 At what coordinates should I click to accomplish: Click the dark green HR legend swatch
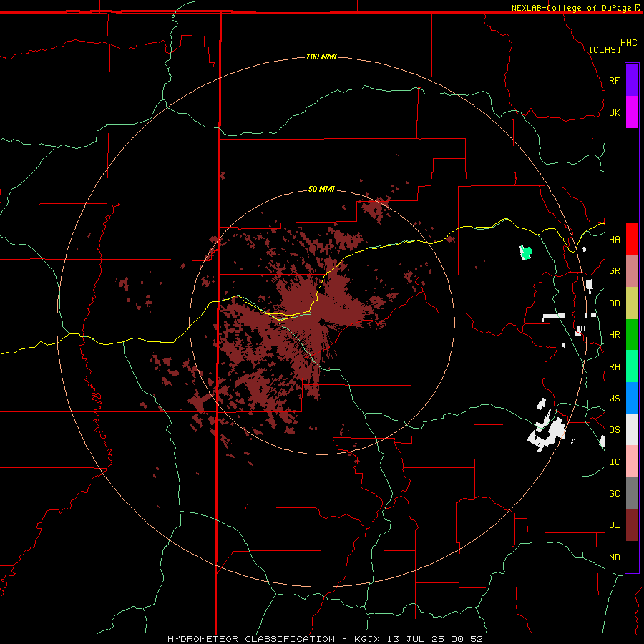tap(632, 335)
